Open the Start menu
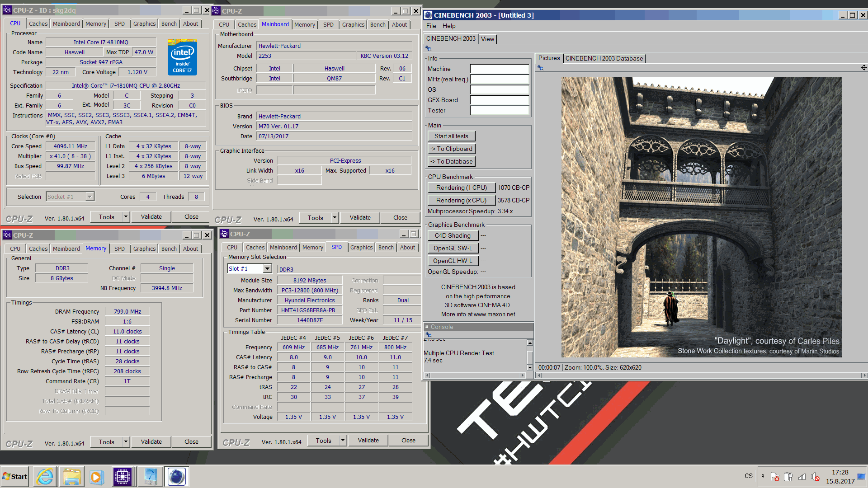Image resolution: width=868 pixels, height=488 pixels. pyautogui.click(x=15, y=477)
